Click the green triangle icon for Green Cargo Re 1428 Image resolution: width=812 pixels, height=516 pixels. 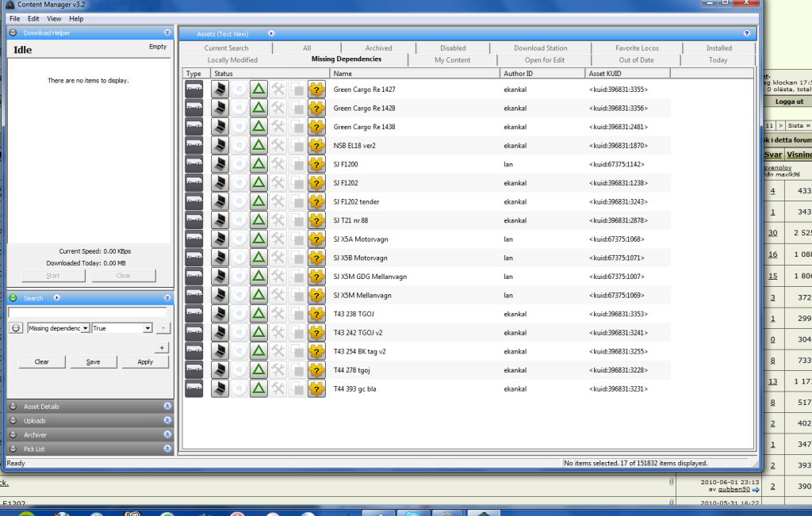pos(259,108)
